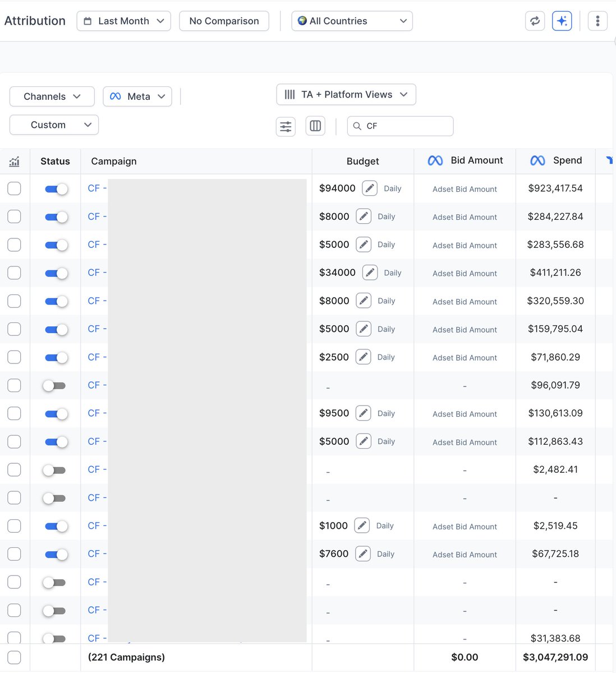616x673 pixels.
Task: Open the Meta channel dropdown
Action: [137, 96]
